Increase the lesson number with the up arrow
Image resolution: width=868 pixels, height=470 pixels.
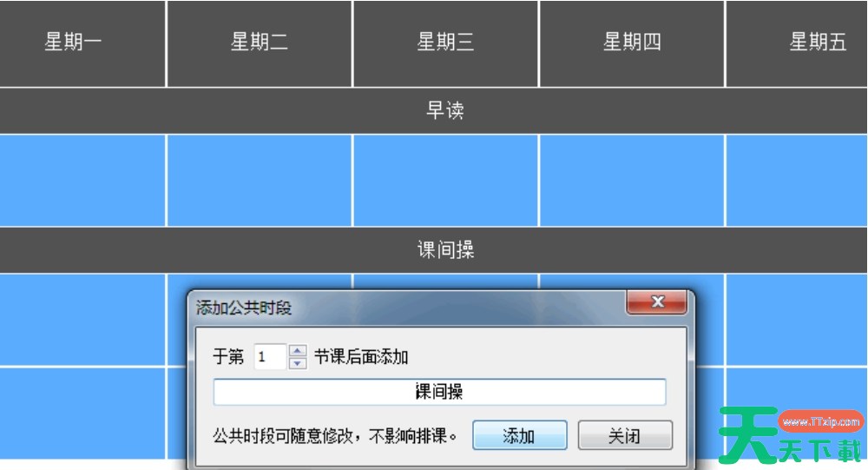click(x=298, y=351)
